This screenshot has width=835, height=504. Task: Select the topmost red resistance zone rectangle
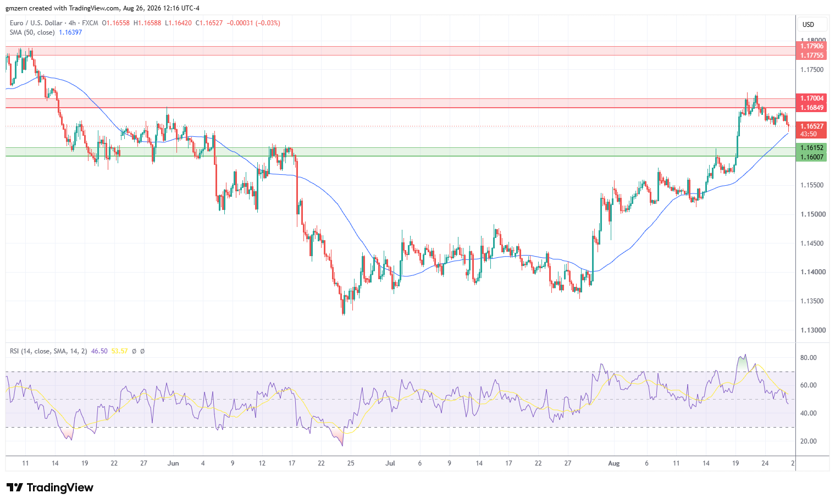400,51
